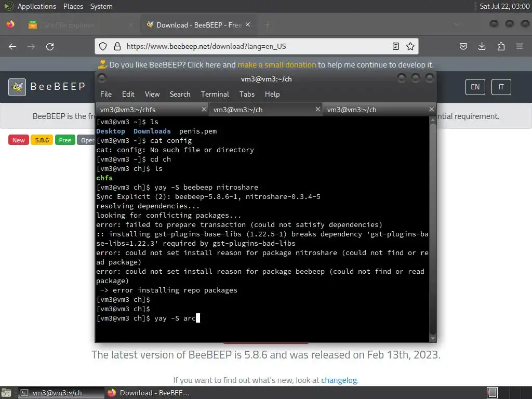This screenshot has height=399, width=532.
Task: Open tracking protection shield icon
Action: [x=103, y=46]
